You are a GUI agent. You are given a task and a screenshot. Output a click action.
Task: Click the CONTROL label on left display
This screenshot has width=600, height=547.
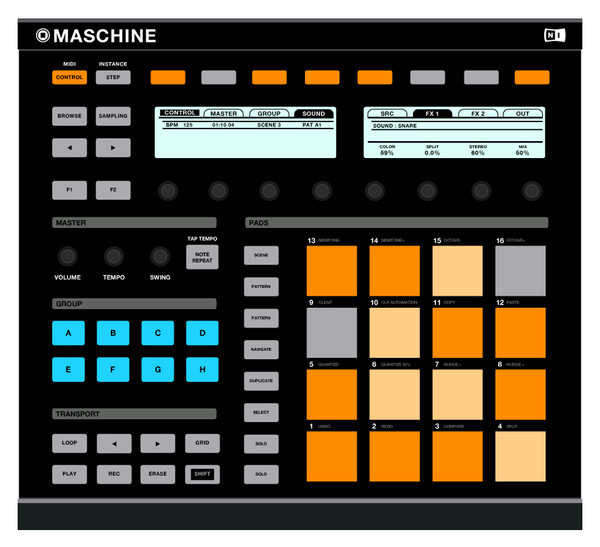click(x=180, y=113)
